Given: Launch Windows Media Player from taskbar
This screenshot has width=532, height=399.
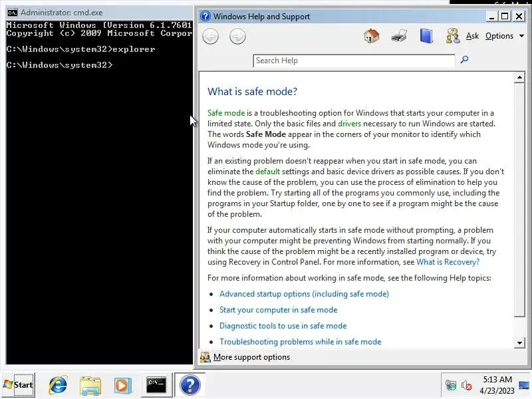Looking at the screenshot, I should click(123, 385).
